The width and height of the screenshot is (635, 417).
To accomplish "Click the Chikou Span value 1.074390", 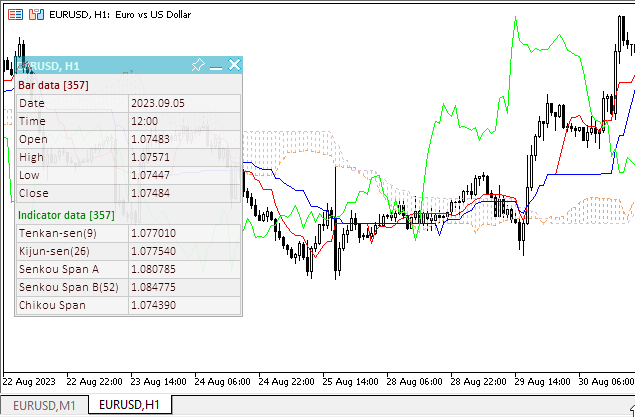I will 153,305.
